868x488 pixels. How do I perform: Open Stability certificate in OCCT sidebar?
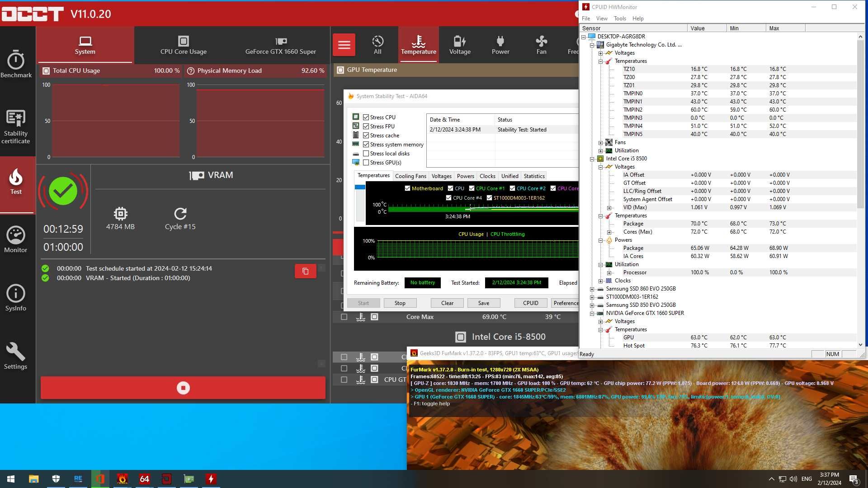pyautogui.click(x=16, y=127)
